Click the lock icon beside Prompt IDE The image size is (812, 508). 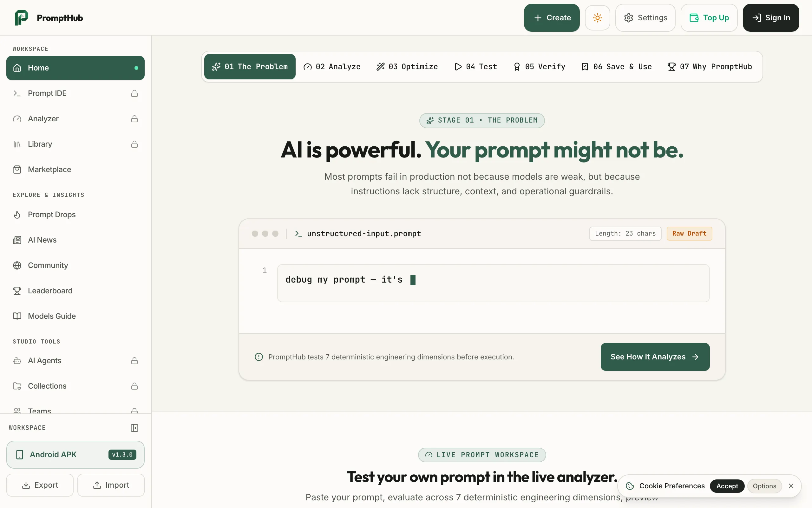(134, 93)
